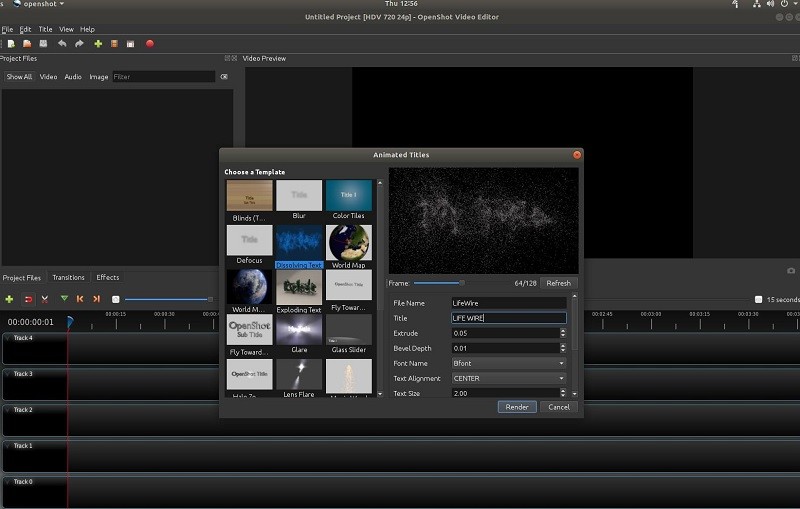Undo the last action via toolbar arrow

[x=62, y=44]
